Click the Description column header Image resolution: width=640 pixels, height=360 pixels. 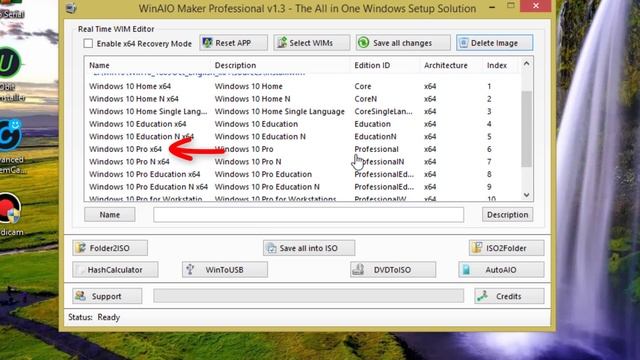click(x=235, y=65)
